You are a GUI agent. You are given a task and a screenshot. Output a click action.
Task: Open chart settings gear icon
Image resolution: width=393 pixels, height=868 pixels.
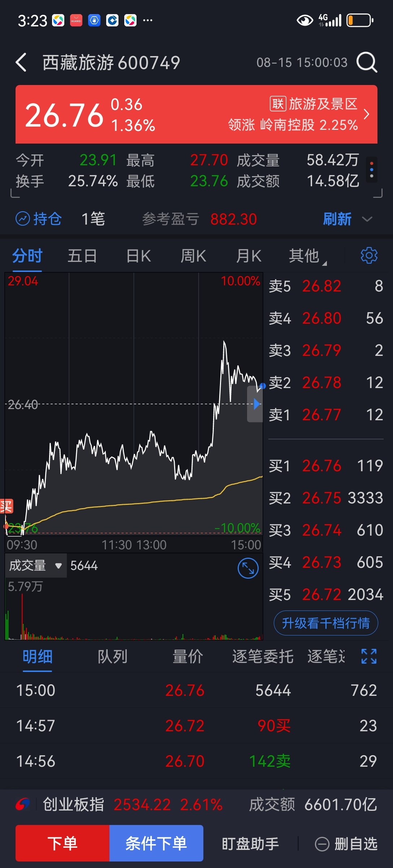pos(369,255)
